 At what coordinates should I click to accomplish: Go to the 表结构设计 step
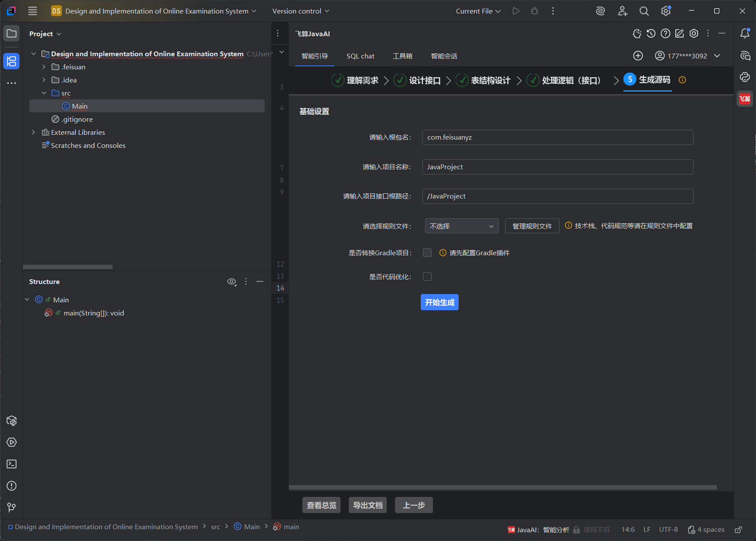[x=483, y=80]
